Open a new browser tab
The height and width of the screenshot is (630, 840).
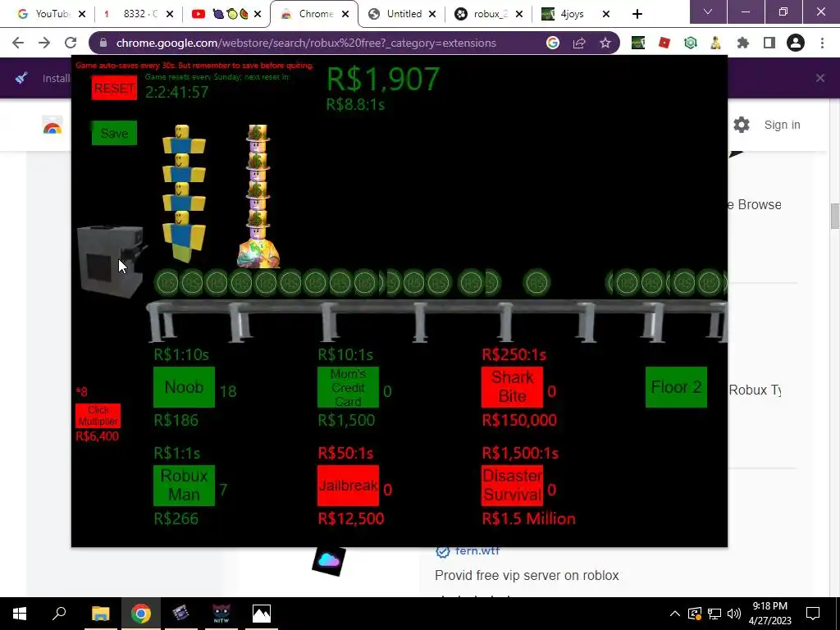(x=637, y=14)
